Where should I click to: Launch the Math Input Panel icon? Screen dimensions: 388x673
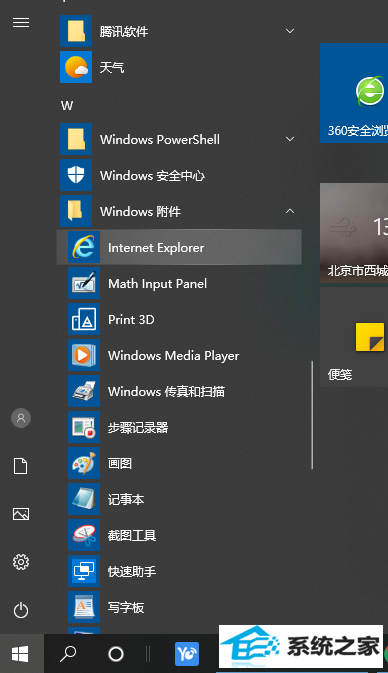point(84,283)
